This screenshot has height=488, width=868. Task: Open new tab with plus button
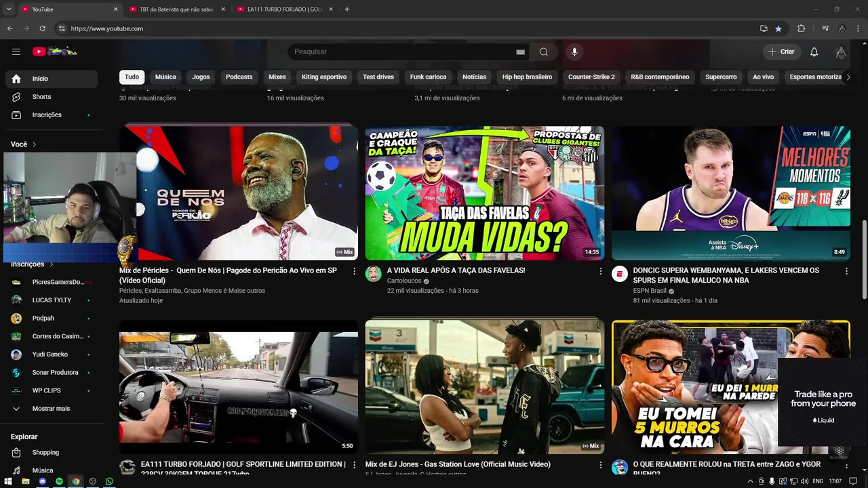click(347, 9)
